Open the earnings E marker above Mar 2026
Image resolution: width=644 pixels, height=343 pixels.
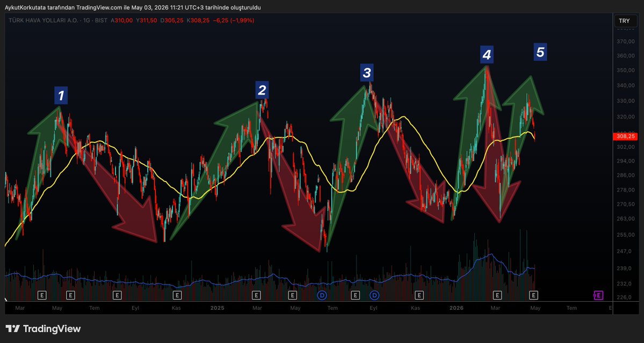click(497, 295)
